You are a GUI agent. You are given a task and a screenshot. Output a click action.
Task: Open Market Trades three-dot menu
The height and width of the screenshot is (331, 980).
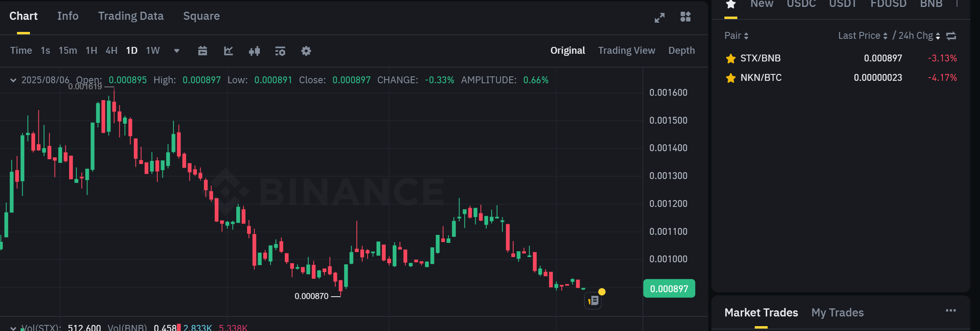click(x=951, y=311)
